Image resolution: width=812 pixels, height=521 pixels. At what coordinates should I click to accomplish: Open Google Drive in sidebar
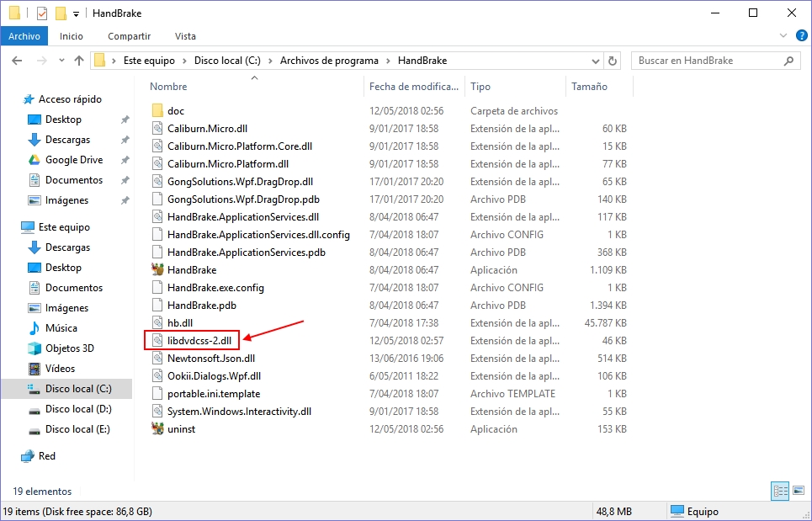(74, 160)
